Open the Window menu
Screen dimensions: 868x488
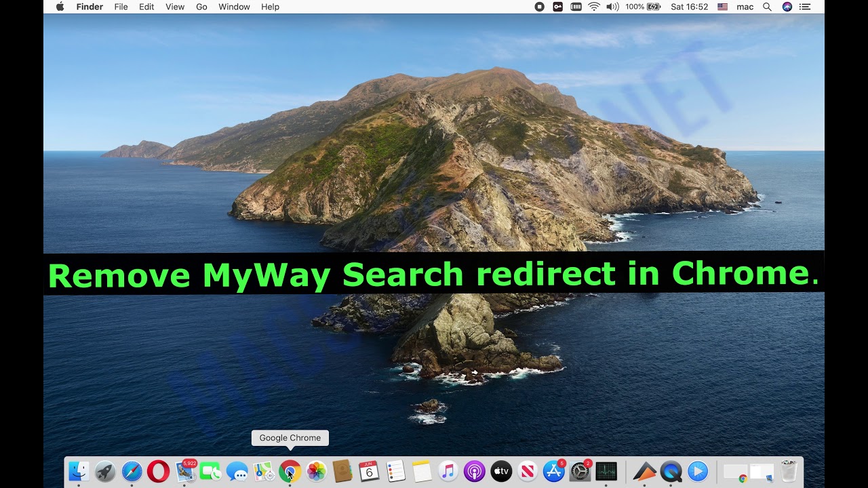tap(234, 7)
